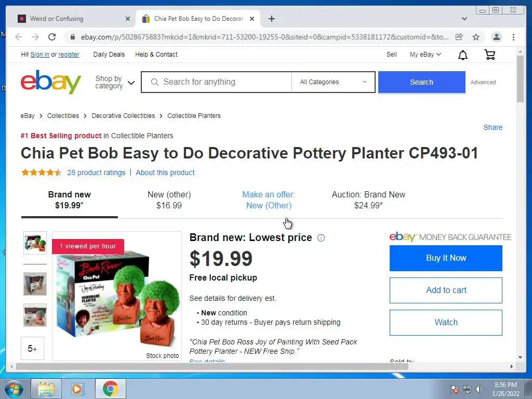Click the Add to cart button
The width and height of the screenshot is (532, 399).
[446, 290]
